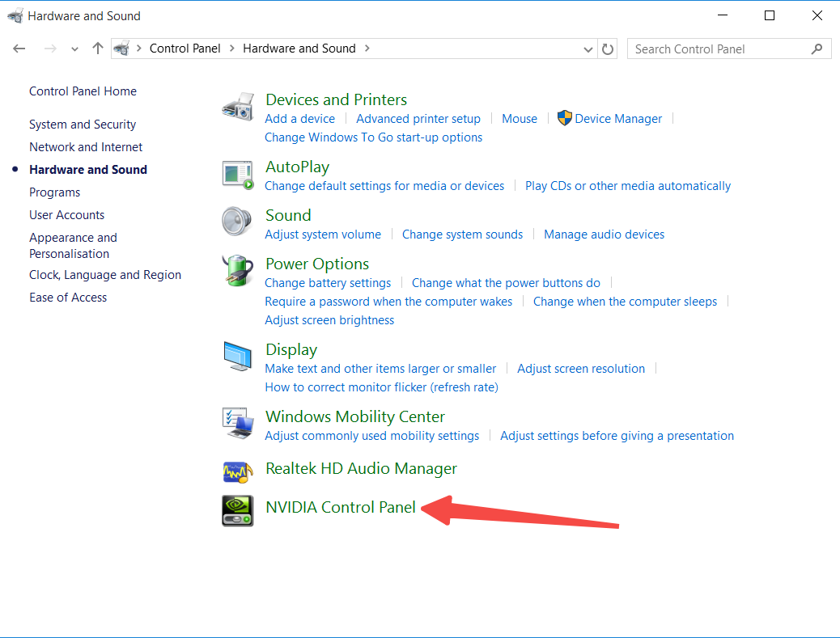Change default settings for media or devices

click(x=384, y=186)
